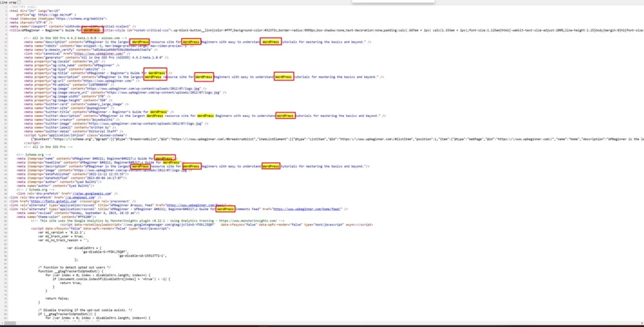The image size is (644, 327).
Task: Click the '/* Function to detect opted out users */' comment
Action: point(74,267)
